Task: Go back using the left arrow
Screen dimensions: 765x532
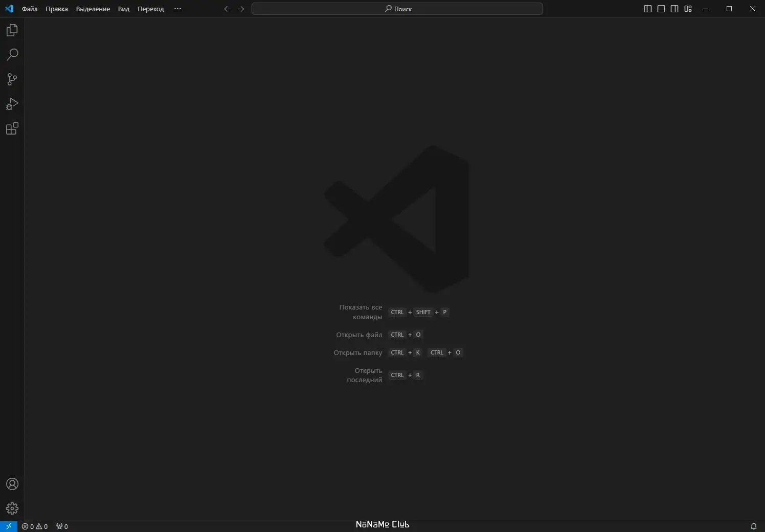Action: click(x=228, y=9)
